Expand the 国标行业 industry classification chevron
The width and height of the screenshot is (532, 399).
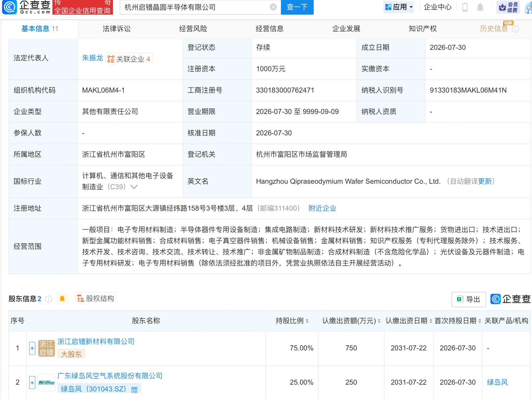click(134, 187)
